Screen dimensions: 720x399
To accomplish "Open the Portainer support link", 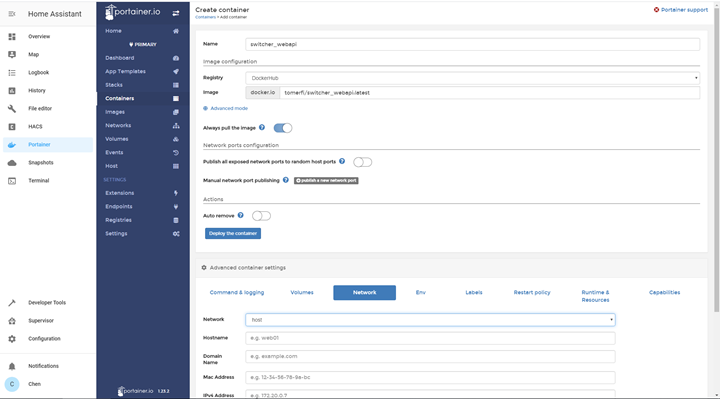I will tap(681, 10).
